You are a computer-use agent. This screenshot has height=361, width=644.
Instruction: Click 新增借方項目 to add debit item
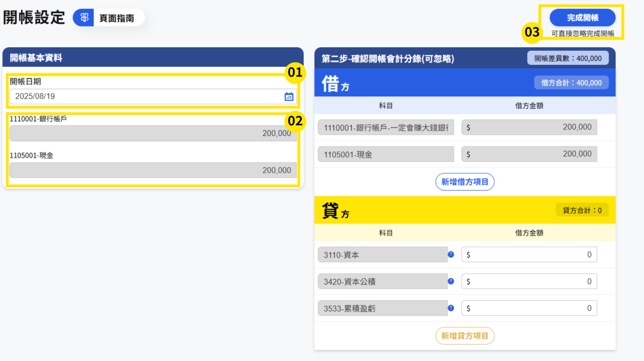click(465, 182)
